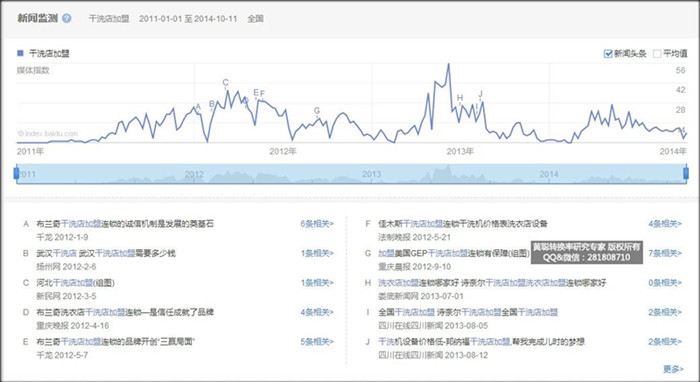
Task: Open 7条相关 link for headline G
Action: (x=665, y=253)
